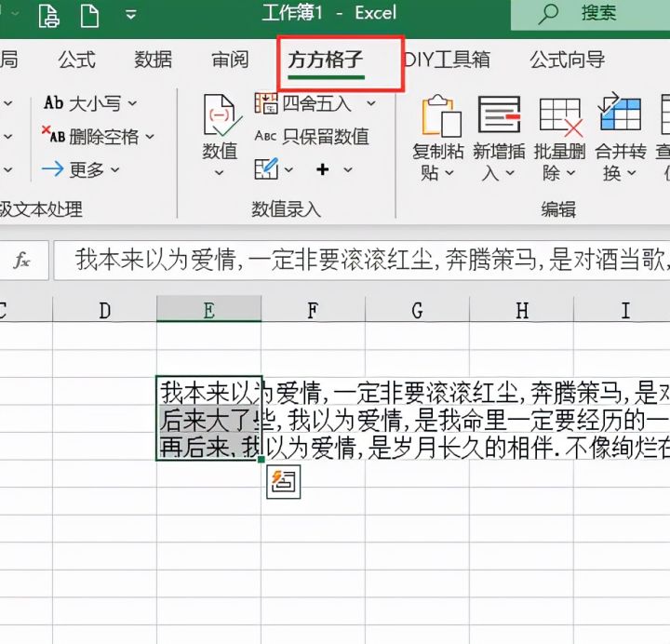Click the plus sign icon
This screenshot has height=644, width=670.
[x=323, y=169]
